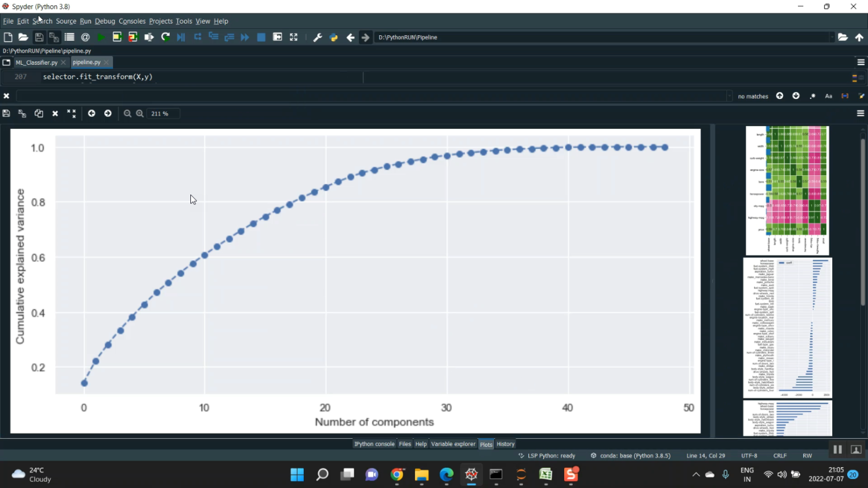
Task: Open the Plots pane options hamburger menu
Action: coord(860,113)
